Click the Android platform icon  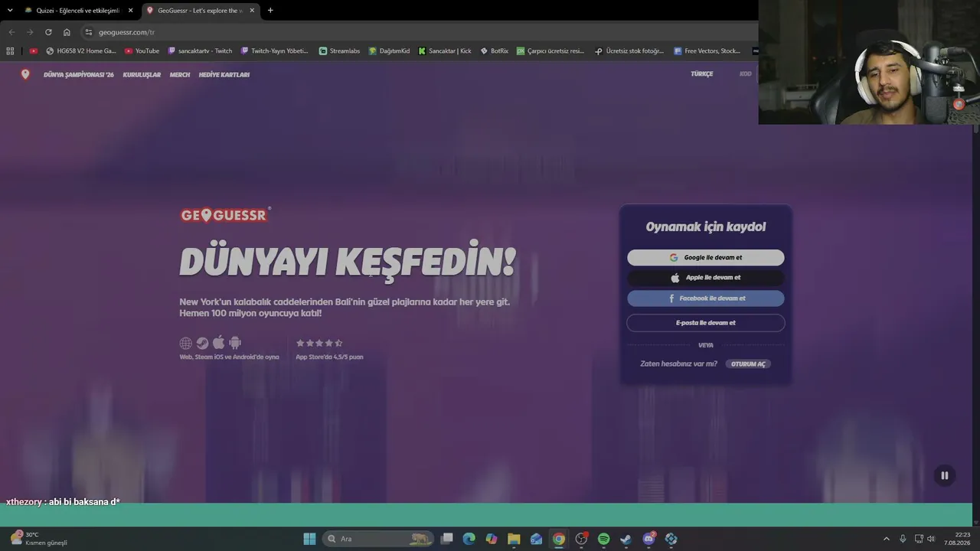[x=235, y=343]
